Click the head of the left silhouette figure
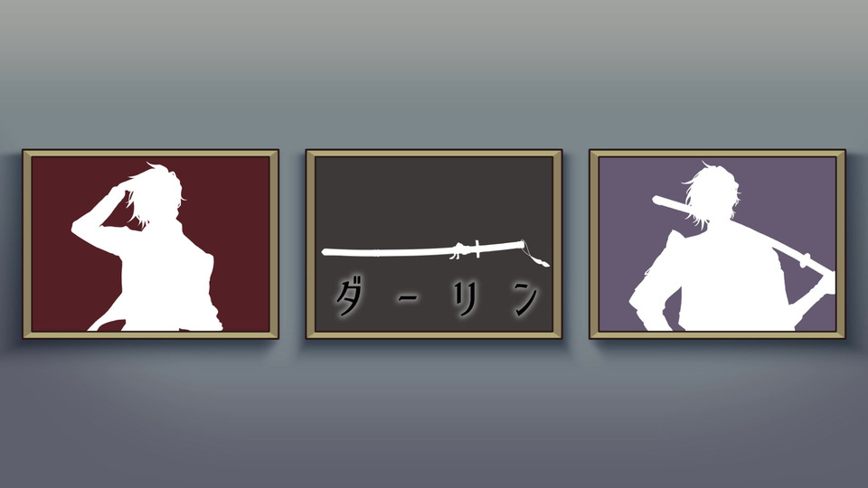868x488 pixels. click(156, 193)
